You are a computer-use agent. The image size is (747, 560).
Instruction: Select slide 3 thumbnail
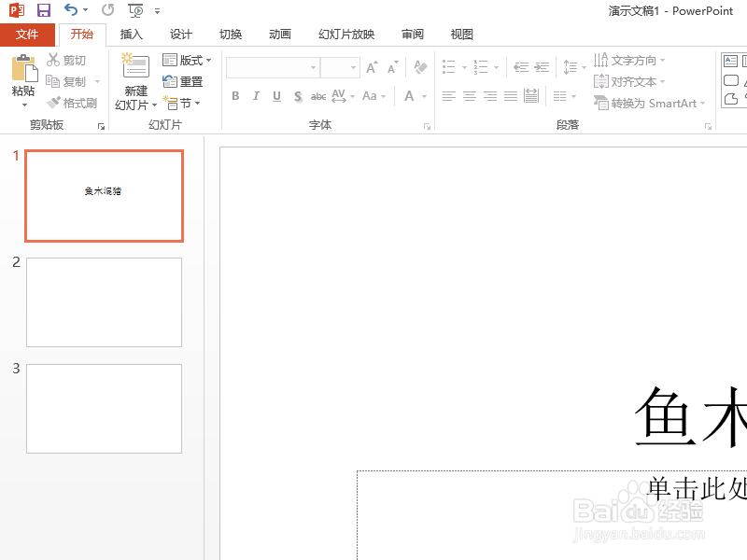tap(104, 409)
